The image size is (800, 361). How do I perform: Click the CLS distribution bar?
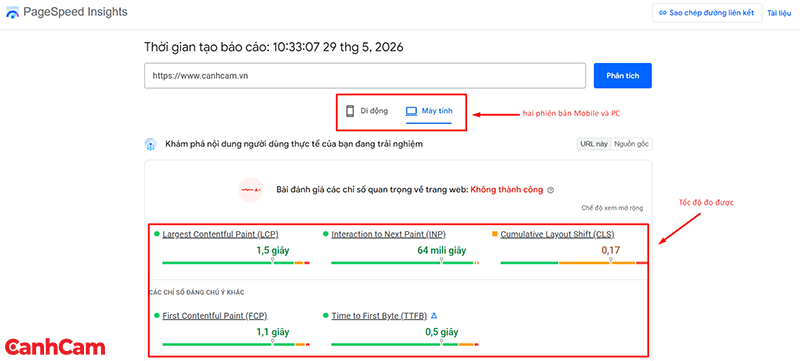click(574, 263)
